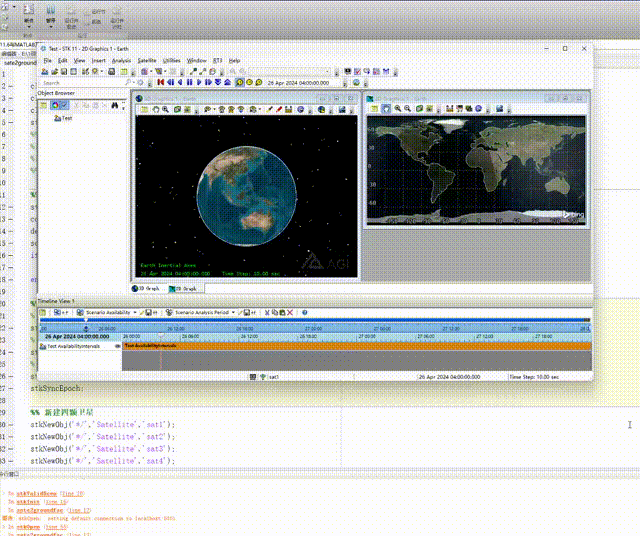Screen dimensions: 640x536
Task: Open the Utilities menu
Action: tap(171, 60)
